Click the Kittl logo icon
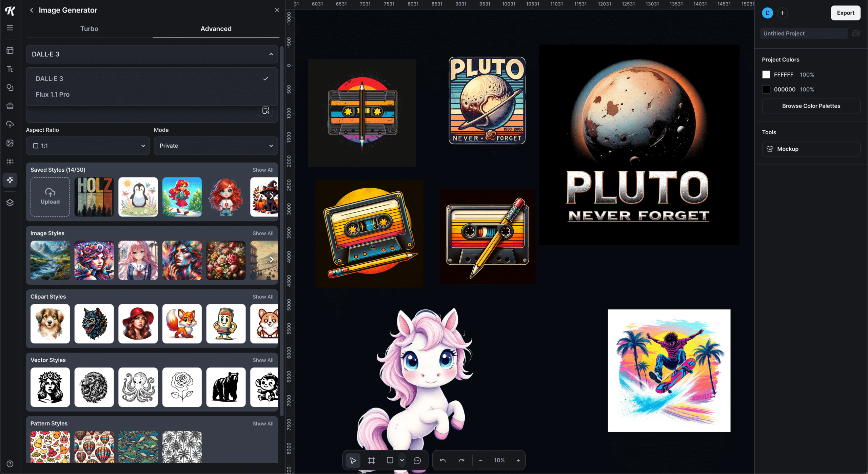Image resolution: width=868 pixels, height=474 pixels. click(x=10, y=11)
